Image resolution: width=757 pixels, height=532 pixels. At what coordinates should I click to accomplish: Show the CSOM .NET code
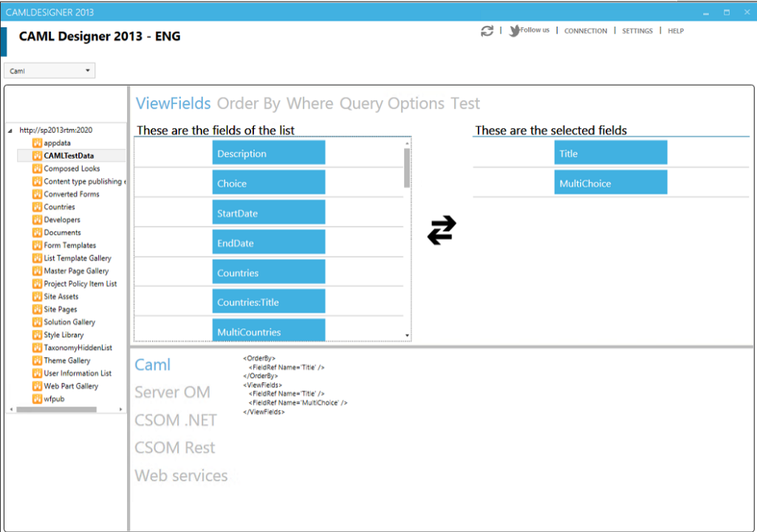pos(176,420)
